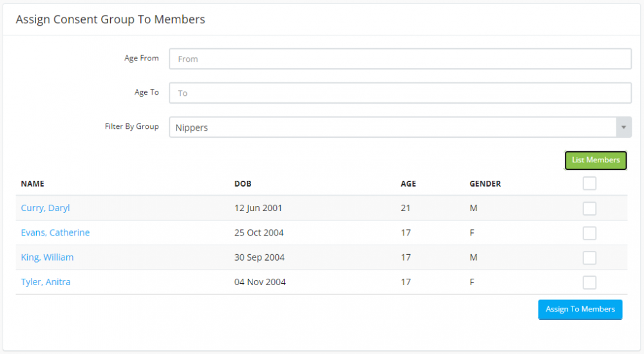644x354 pixels.
Task: Toggle the select-all checkbox in header
Action: tap(589, 183)
